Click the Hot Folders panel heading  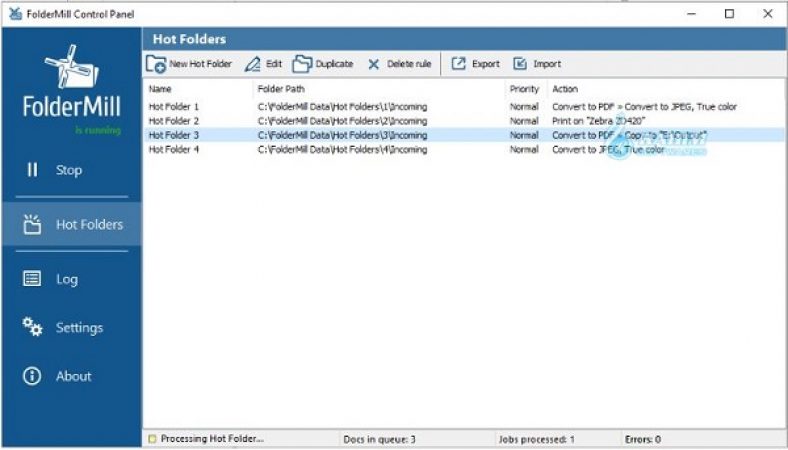tap(189, 39)
